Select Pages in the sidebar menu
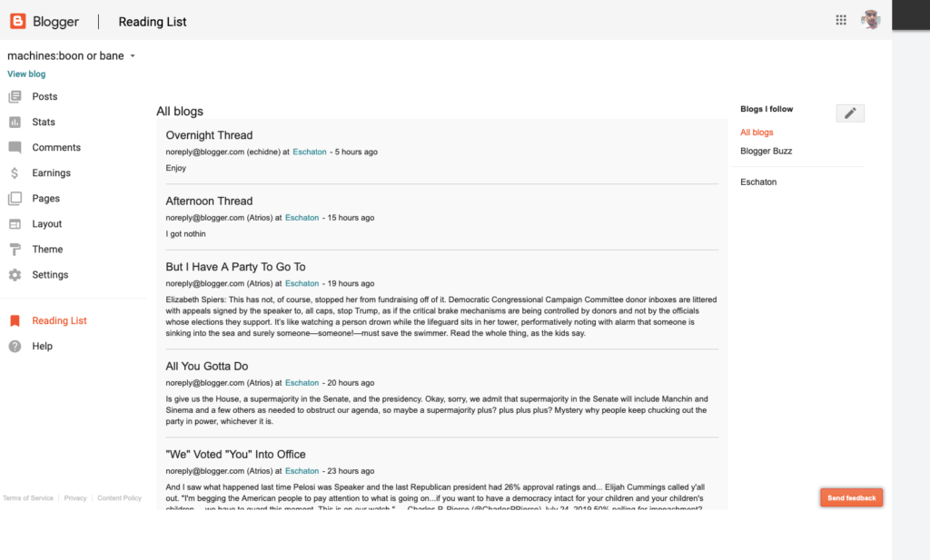 coord(45,199)
